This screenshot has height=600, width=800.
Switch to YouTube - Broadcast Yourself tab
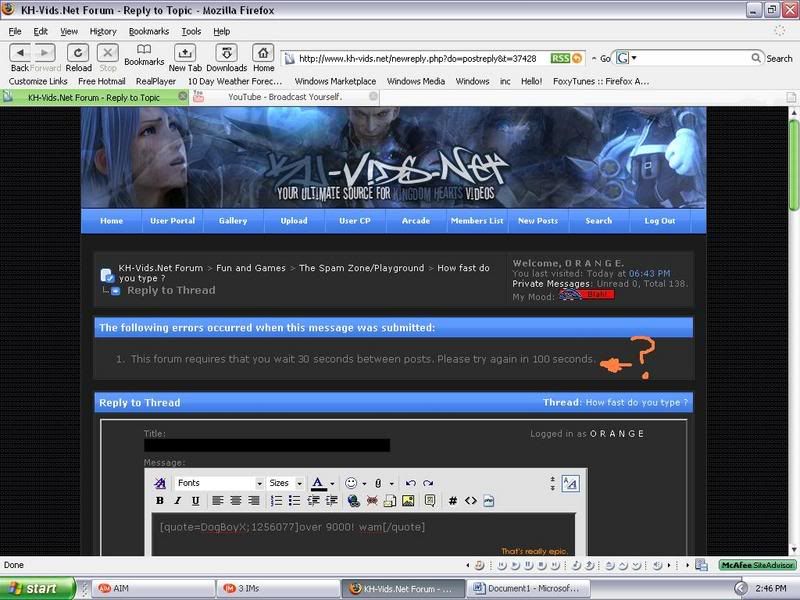point(284,97)
